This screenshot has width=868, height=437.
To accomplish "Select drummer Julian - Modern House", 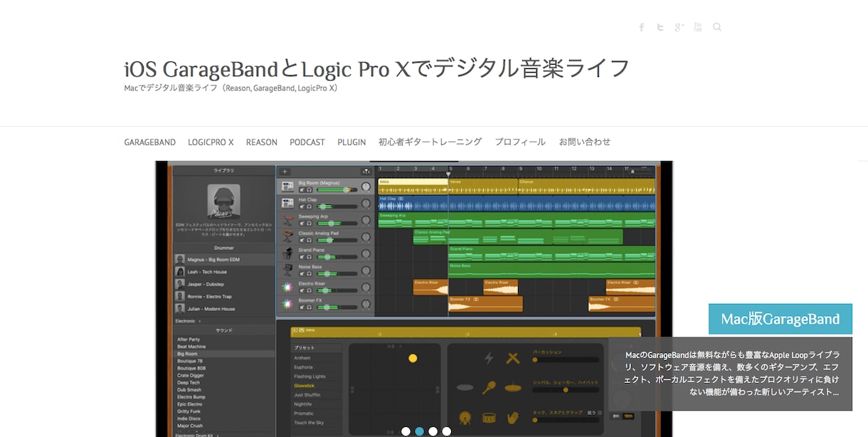I will [225, 309].
